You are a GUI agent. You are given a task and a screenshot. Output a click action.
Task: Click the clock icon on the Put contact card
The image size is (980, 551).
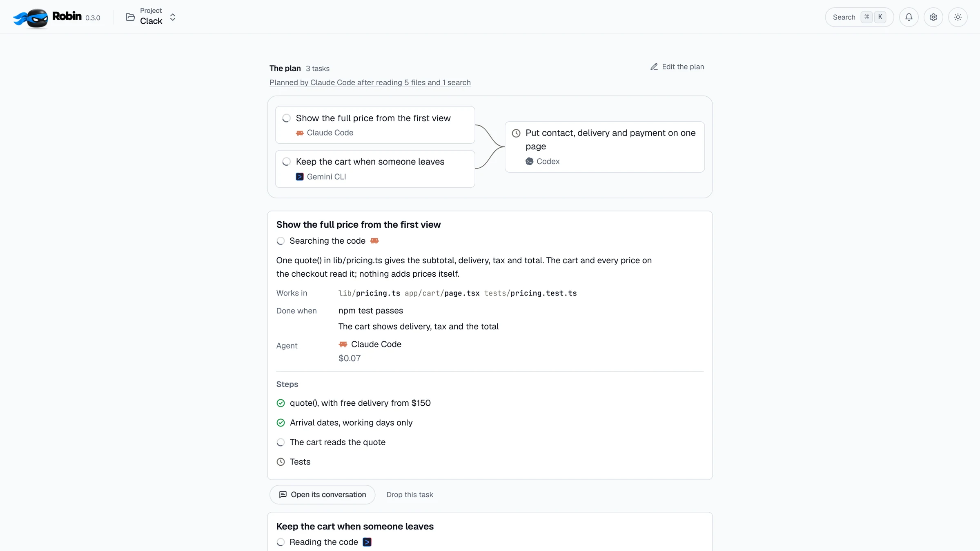click(x=516, y=133)
